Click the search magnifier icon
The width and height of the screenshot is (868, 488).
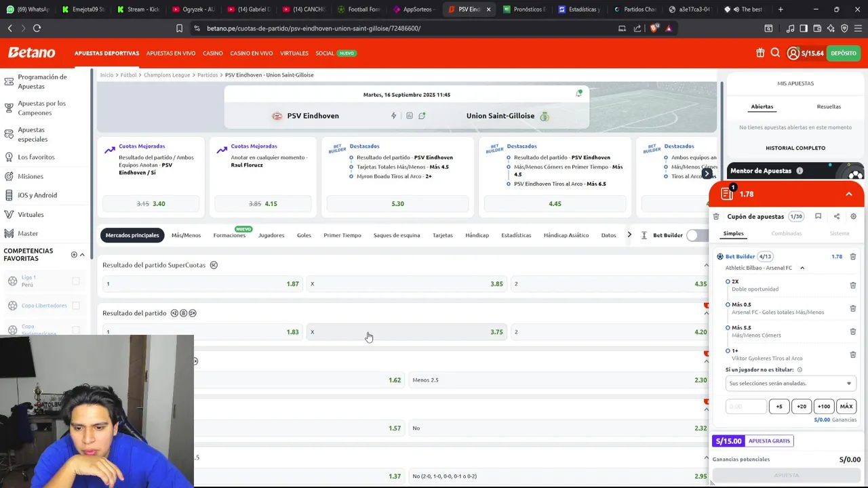click(775, 53)
